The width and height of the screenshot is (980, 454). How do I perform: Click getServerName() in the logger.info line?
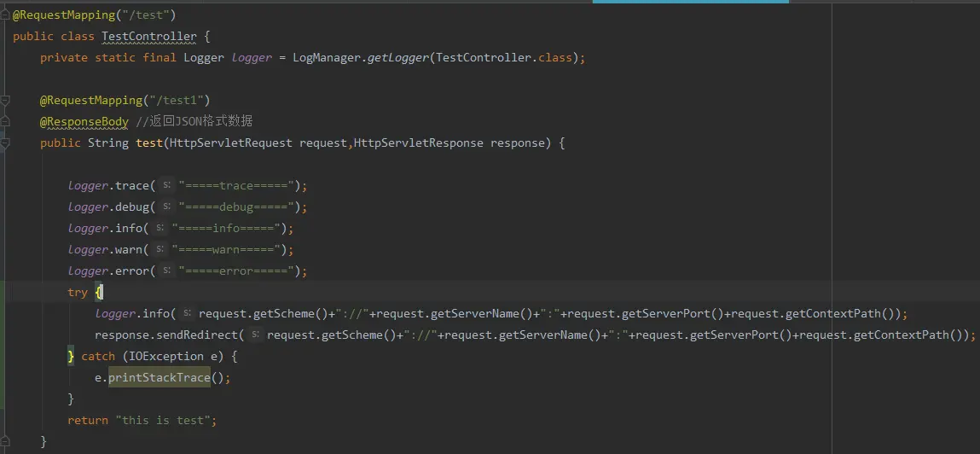click(x=482, y=314)
